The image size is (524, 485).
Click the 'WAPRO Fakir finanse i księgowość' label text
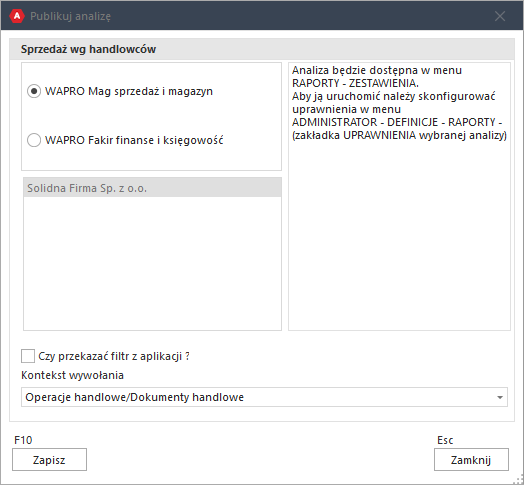pyautogui.click(x=134, y=140)
